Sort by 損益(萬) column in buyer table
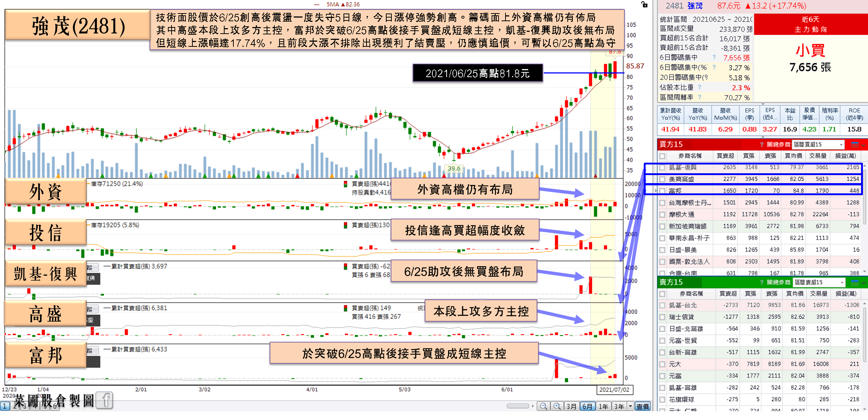 coord(845,156)
